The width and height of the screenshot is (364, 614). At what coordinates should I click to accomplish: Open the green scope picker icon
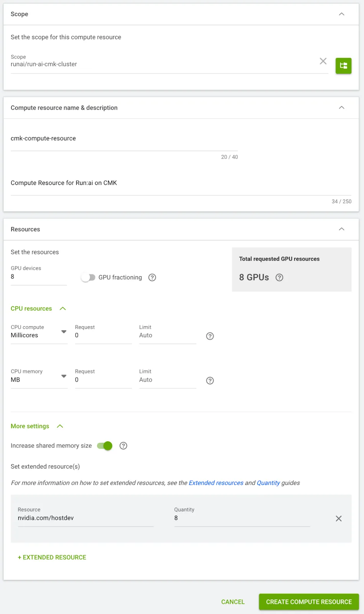pos(343,66)
